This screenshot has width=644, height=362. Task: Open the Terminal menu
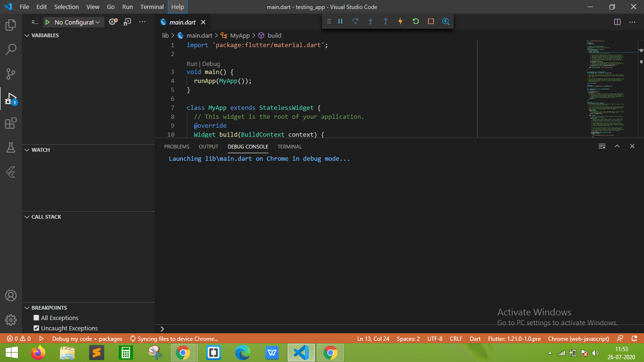click(152, 7)
